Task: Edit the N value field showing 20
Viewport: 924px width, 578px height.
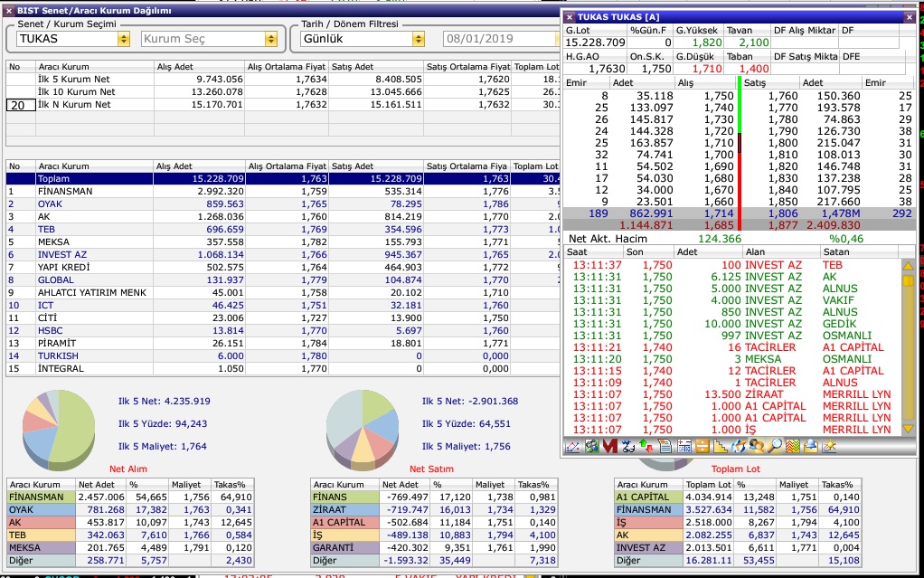Action: click(21, 104)
